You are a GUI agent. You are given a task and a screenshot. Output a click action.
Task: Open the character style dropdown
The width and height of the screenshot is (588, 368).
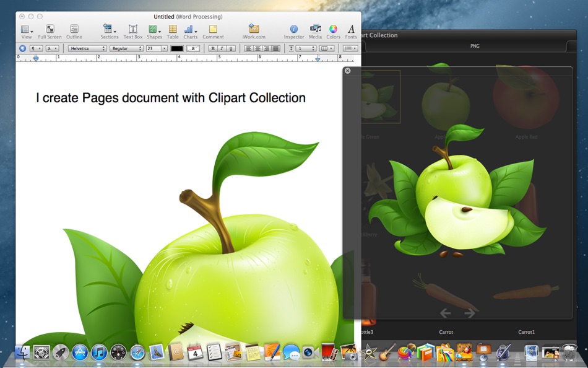[52, 48]
